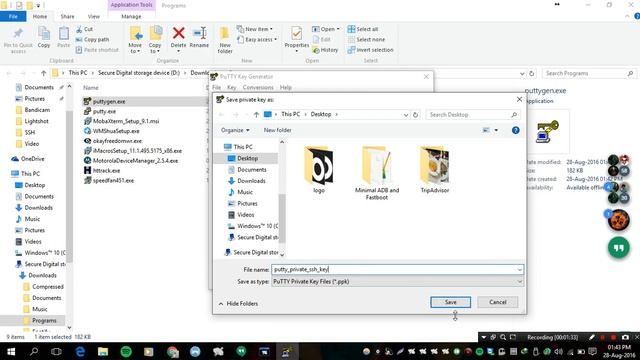
Task: Click the Cut icon in ribbon
Action: tap(79, 29)
